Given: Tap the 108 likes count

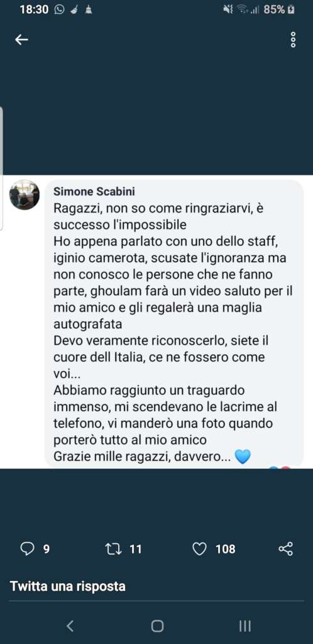Looking at the screenshot, I should (x=226, y=549).
